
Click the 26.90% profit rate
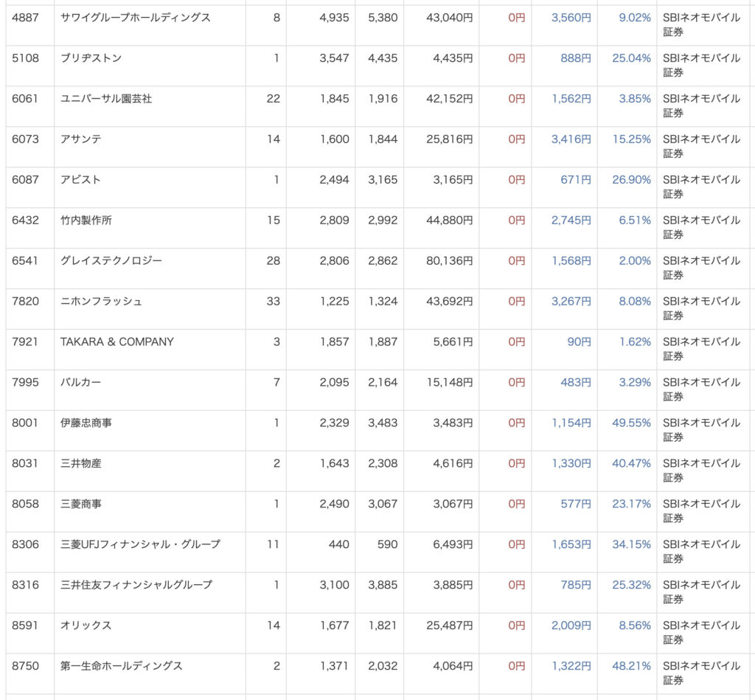(631, 180)
